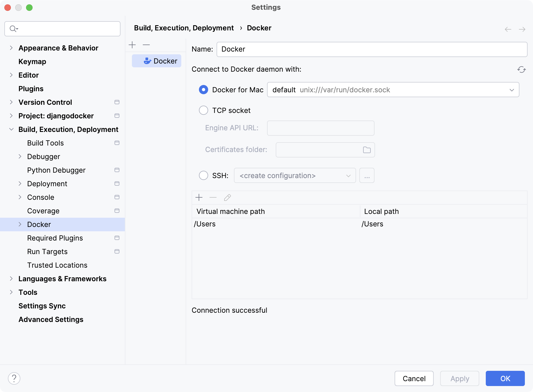
Task: Edit the path mapping with pencil icon
Action: [x=227, y=197]
